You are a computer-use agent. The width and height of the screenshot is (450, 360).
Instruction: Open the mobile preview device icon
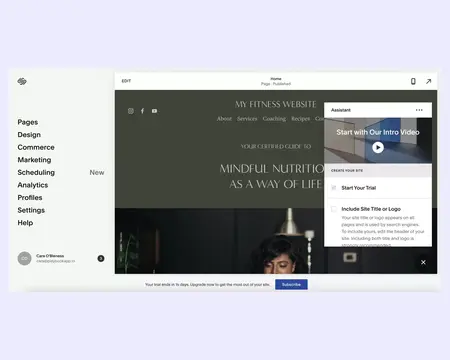coord(413,81)
